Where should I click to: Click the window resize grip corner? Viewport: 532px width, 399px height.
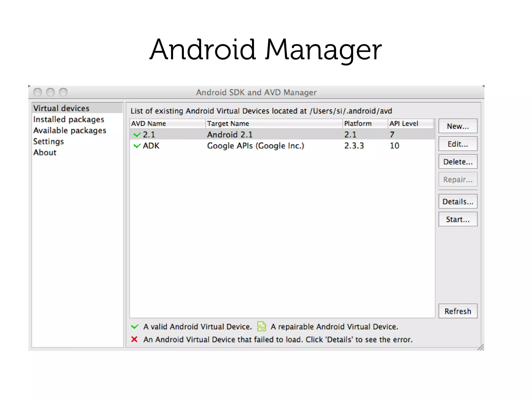pyautogui.click(x=481, y=347)
